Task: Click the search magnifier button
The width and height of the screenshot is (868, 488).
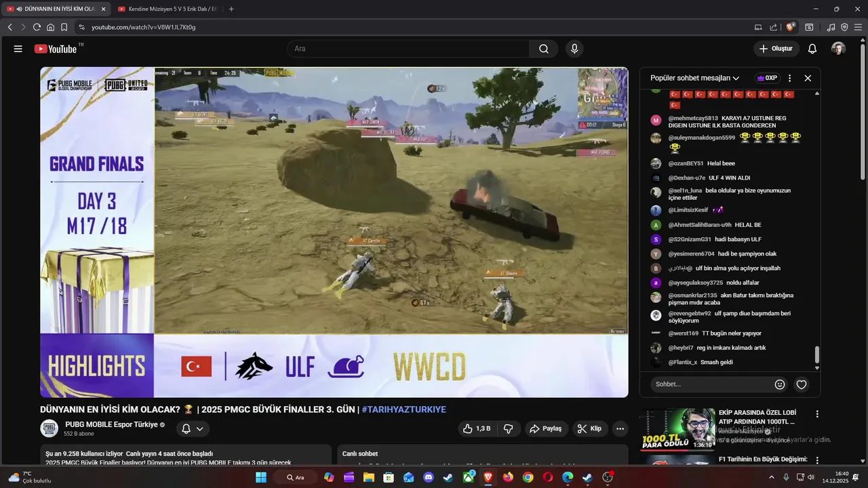Action: 544,49
